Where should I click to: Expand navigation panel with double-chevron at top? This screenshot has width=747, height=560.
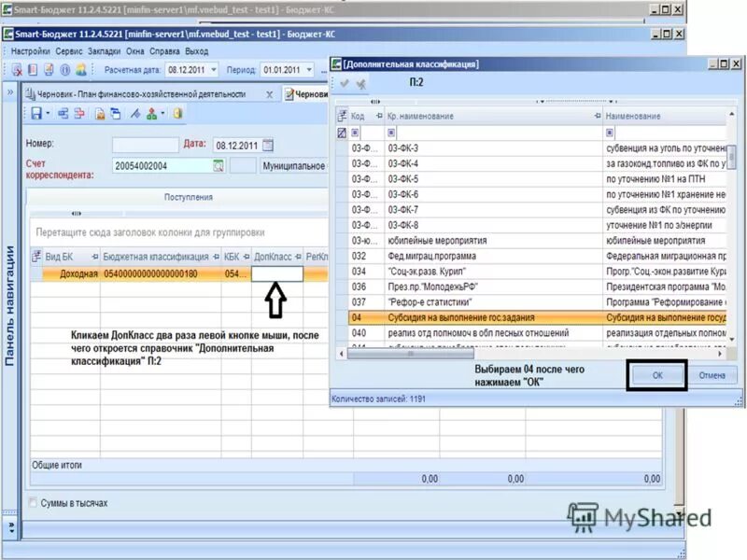(10, 91)
